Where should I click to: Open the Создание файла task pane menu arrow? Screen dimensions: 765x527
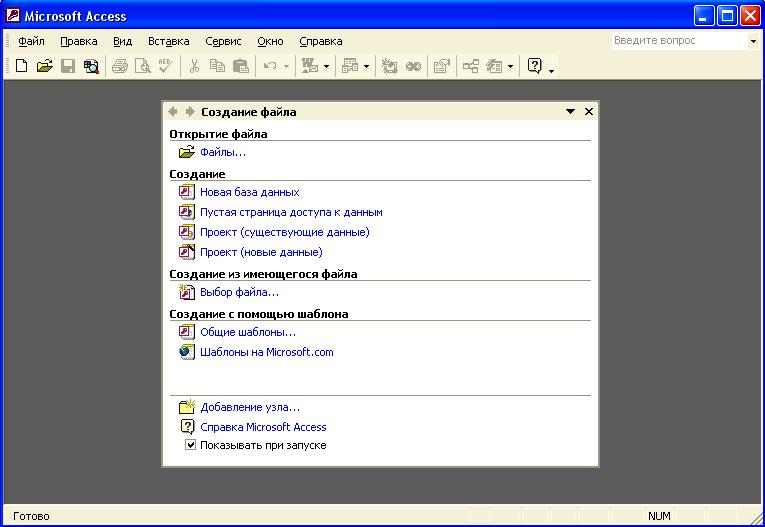[570, 111]
